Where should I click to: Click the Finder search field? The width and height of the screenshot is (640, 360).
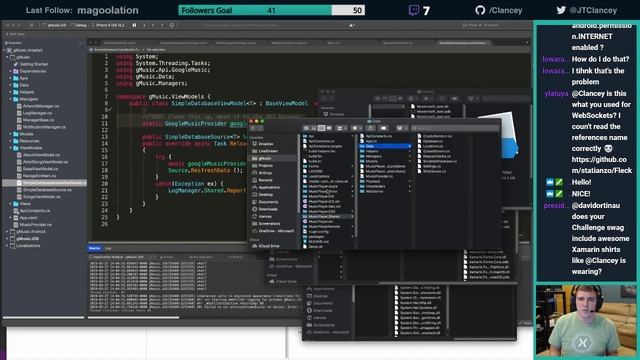[x=454, y=128]
